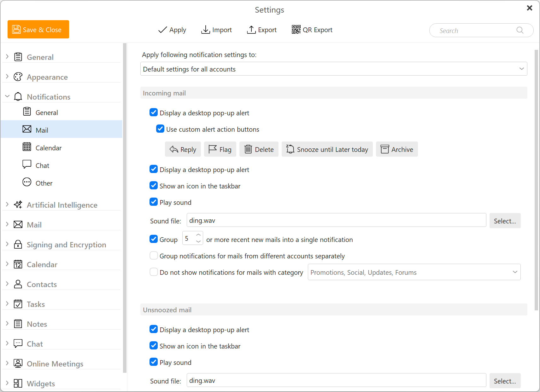Uncheck Unsnoozed mail Display a desktop pop-up alert
This screenshot has width=540, height=392.
(154, 329)
